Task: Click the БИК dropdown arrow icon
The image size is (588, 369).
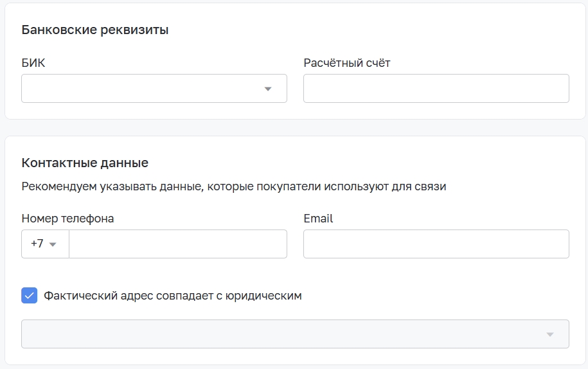Action: click(268, 89)
